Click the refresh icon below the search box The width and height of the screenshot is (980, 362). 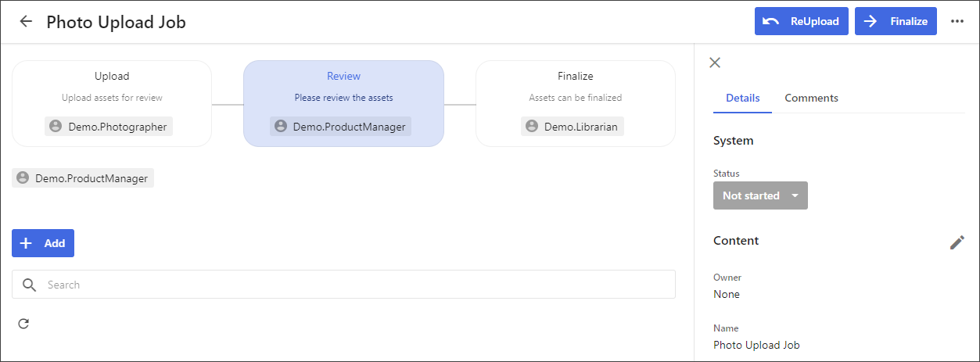[23, 324]
